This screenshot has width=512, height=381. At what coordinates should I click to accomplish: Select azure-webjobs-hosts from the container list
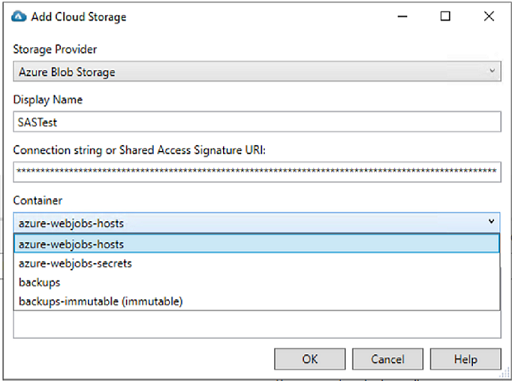pos(257,244)
